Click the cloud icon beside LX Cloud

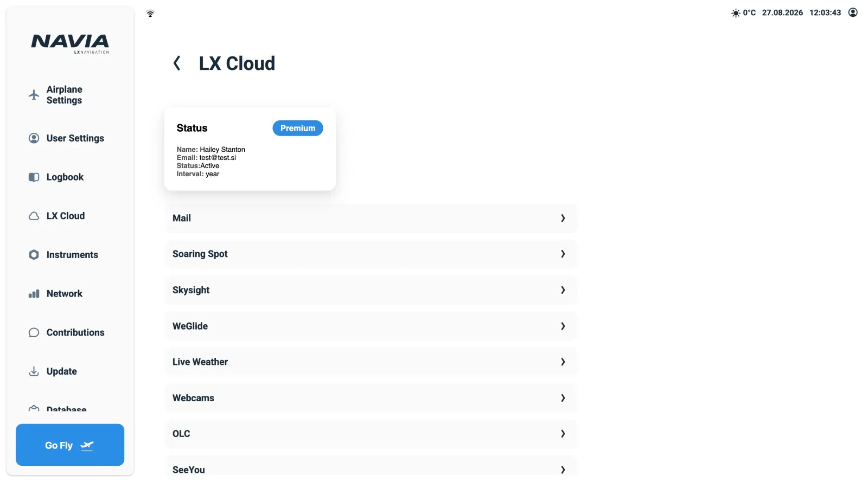tap(34, 216)
